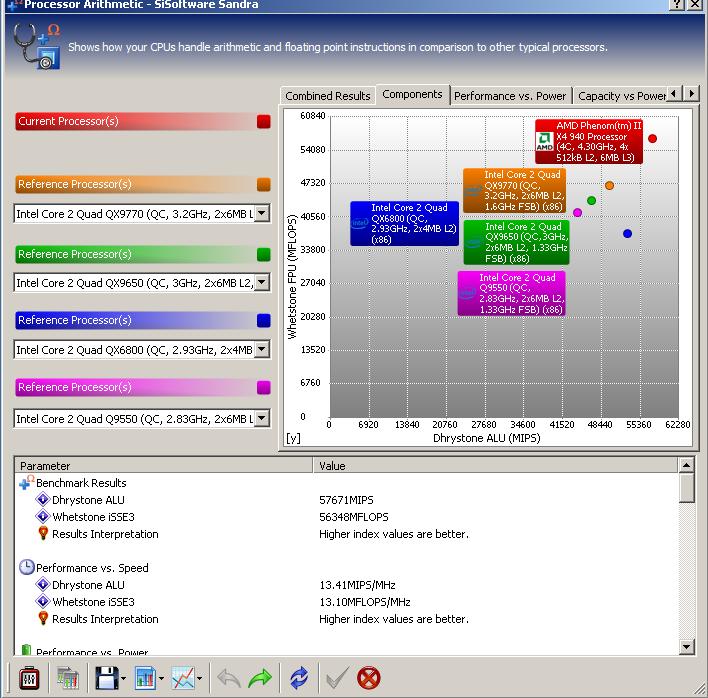Click the blue refresh arrows icon

tap(299, 678)
